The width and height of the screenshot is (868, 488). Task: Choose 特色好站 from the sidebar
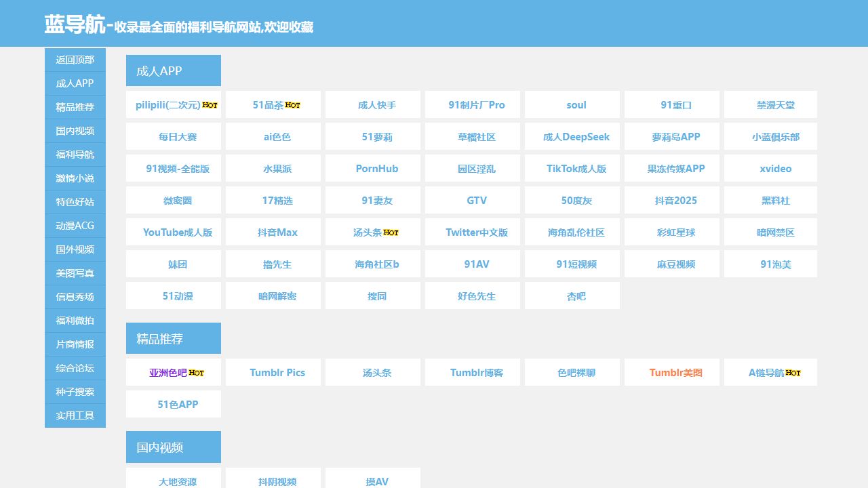[75, 202]
